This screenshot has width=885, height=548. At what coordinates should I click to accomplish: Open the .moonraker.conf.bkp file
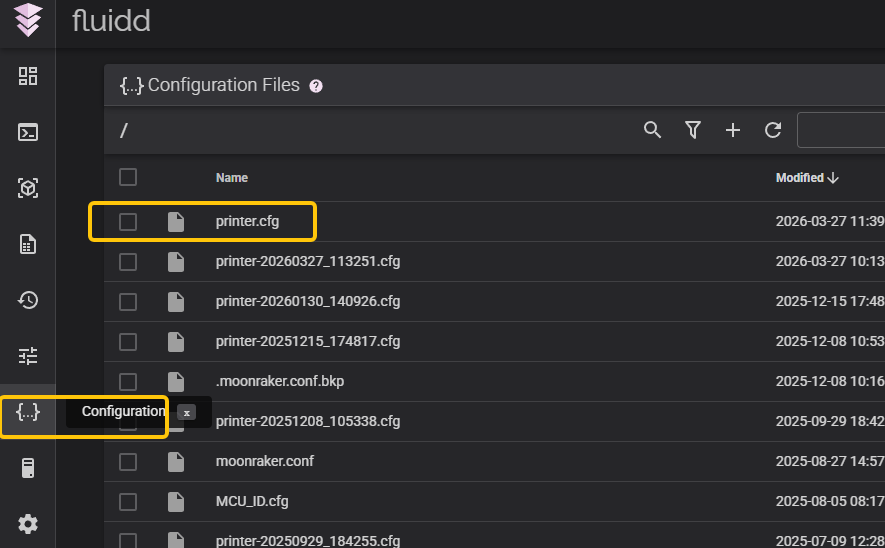pos(279,381)
